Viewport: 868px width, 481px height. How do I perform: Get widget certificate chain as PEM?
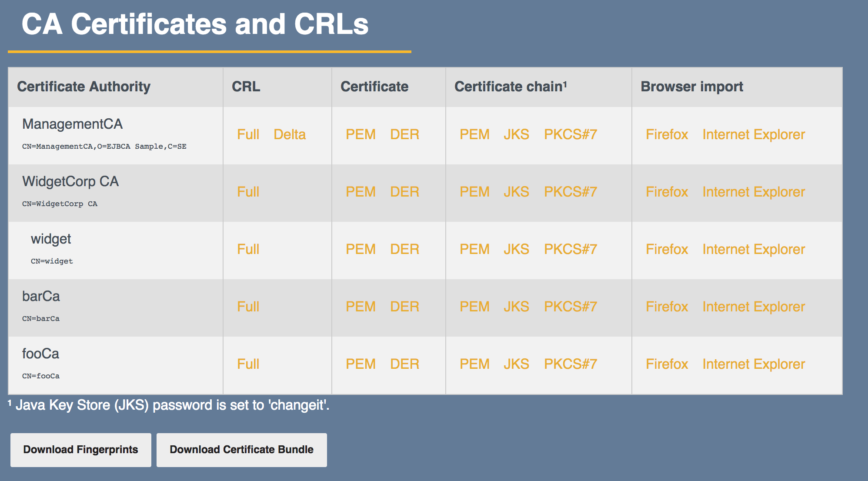click(x=474, y=249)
